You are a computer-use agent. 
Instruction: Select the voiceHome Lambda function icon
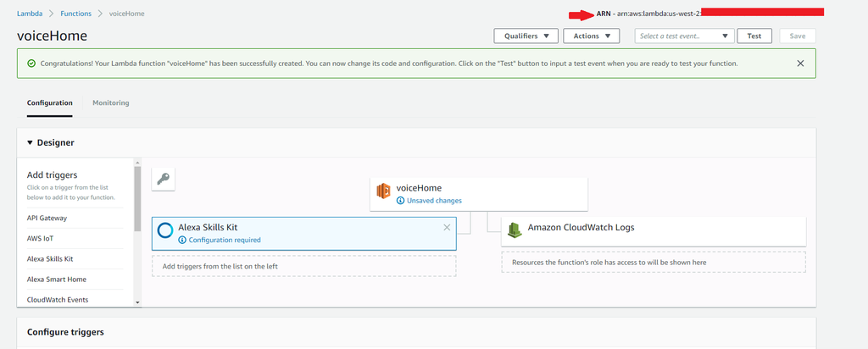point(383,193)
